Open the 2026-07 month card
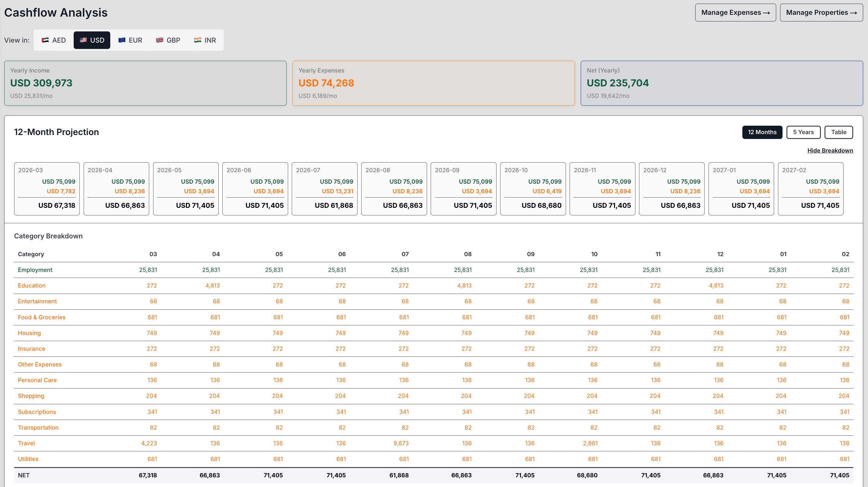Screen dimensions: 868x487 click(x=324, y=189)
